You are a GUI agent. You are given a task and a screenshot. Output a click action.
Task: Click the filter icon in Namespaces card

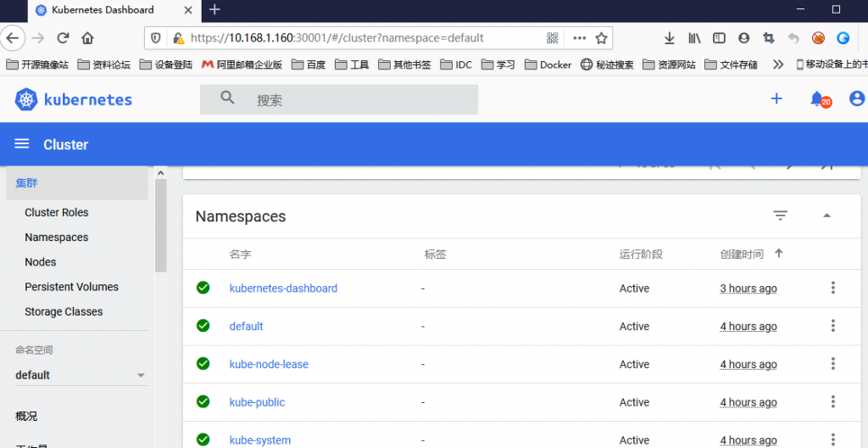tap(781, 216)
